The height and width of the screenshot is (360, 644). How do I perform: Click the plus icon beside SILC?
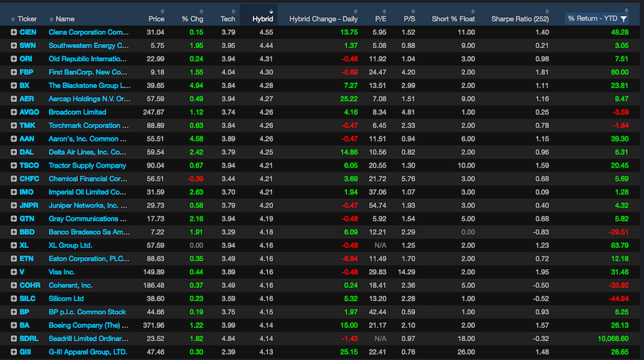click(13, 299)
